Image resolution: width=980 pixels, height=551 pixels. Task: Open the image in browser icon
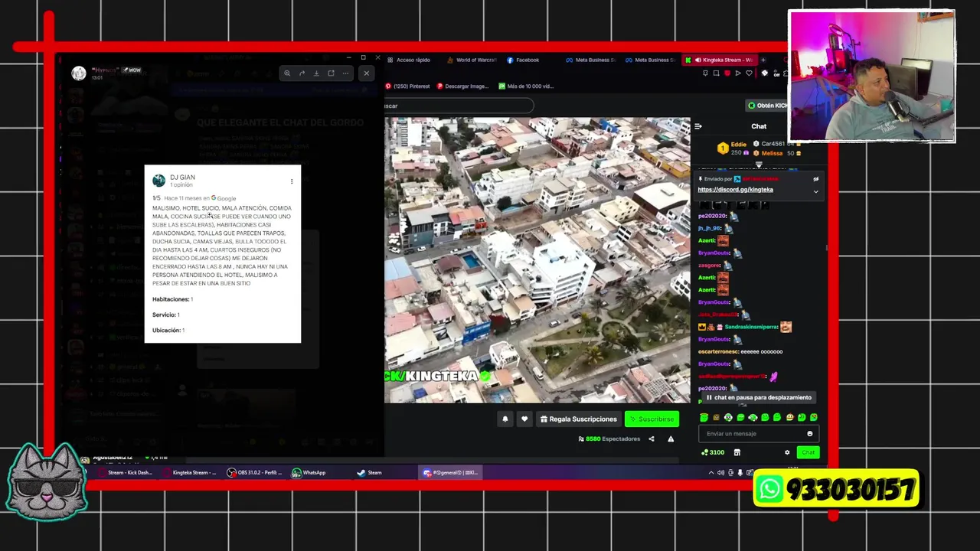[x=331, y=73]
